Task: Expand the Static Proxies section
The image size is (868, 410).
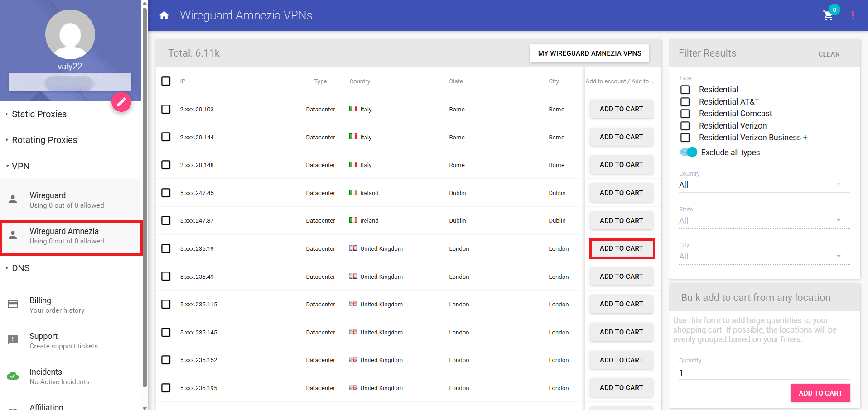Action: pos(39,114)
